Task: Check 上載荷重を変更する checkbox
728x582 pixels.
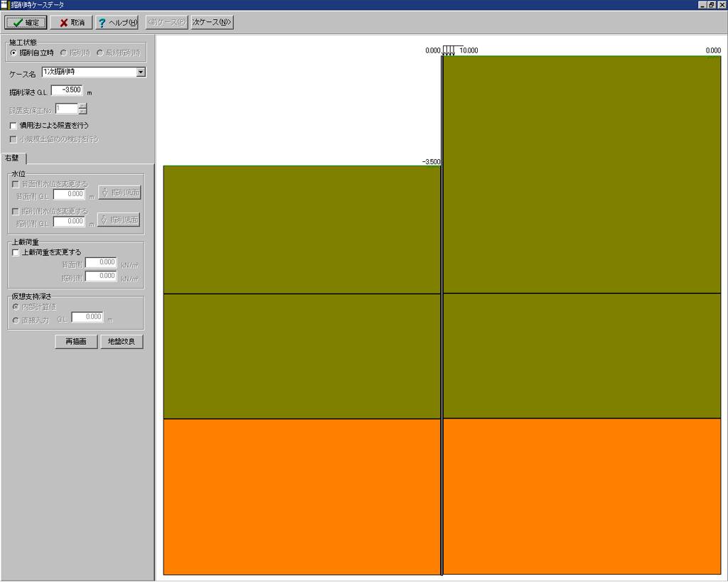Action: point(16,252)
